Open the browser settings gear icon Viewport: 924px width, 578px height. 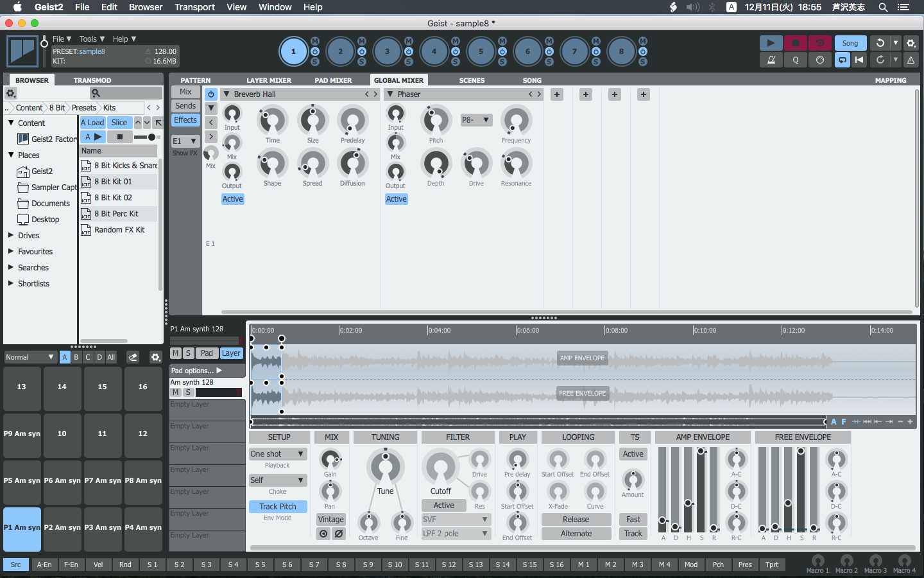click(x=11, y=93)
